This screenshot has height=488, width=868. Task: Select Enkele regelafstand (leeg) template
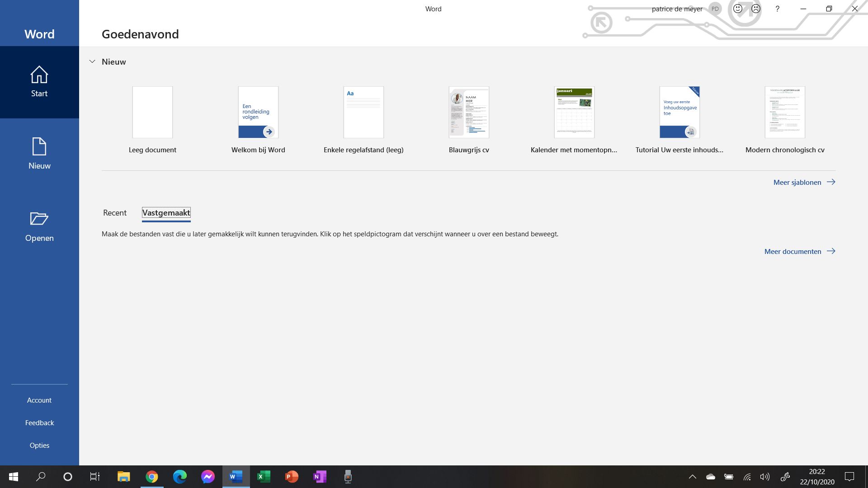tap(363, 120)
